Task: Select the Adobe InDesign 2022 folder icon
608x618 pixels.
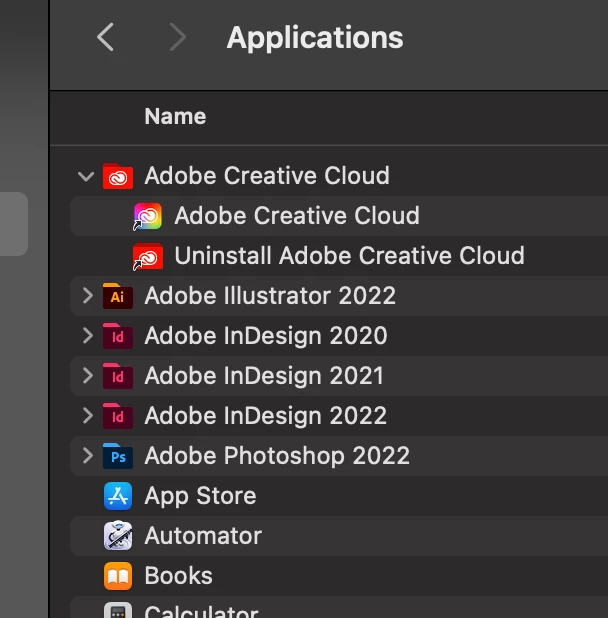Action: [x=118, y=416]
